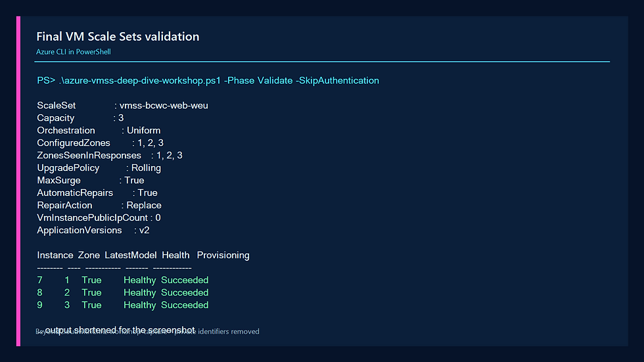
Task: Click the "UpgradePolicy" label
Action: 68,168
